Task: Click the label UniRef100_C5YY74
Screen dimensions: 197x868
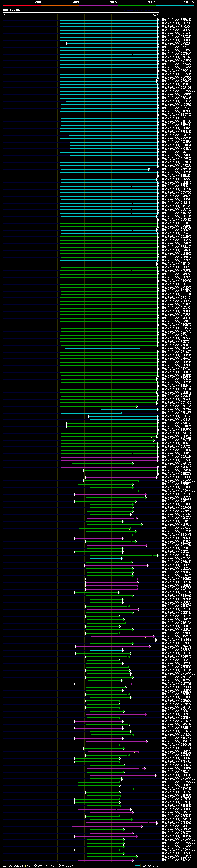Action: (176, 108)
